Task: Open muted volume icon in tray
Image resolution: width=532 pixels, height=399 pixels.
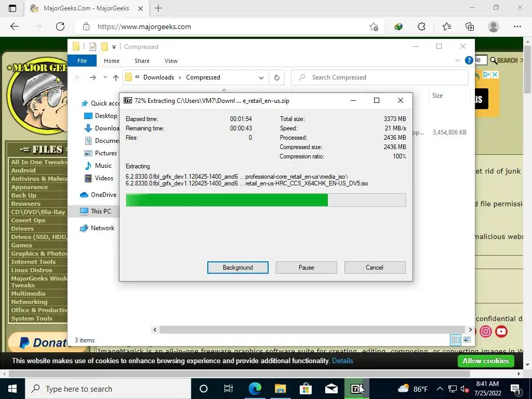Action: pyautogui.click(x=464, y=389)
